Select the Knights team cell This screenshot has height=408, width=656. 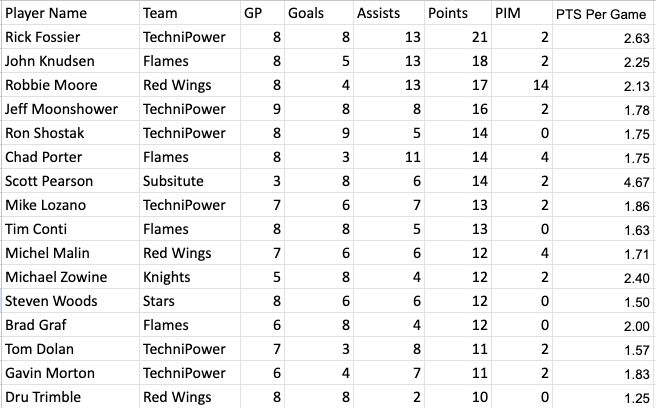coord(190,277)
